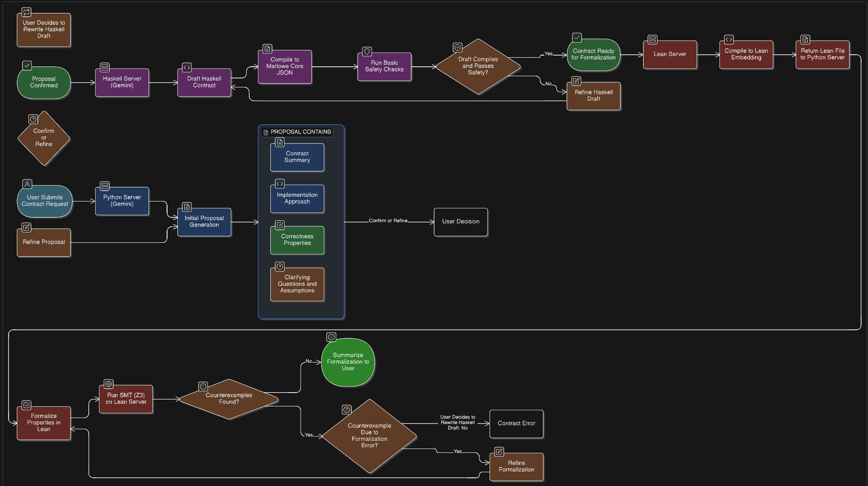Select the Contract Ready for Formalization node
This screenshot has height=486, width=868.
[593, 55]
